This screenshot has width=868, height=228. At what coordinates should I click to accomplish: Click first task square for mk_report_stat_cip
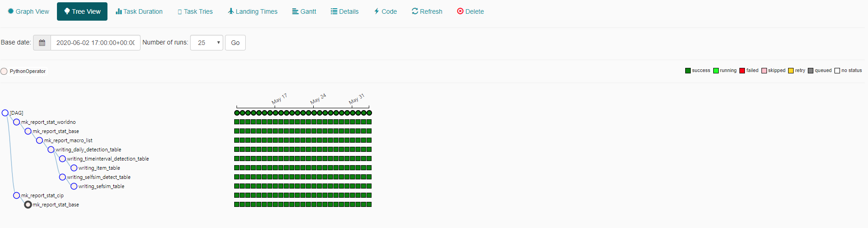point(237,195)
